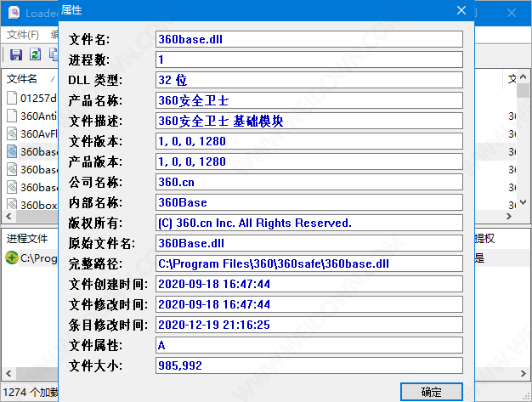Click the LoadedDllsView app icon in the title bar
Viewport: 532px width, 402px height.
pyautogui.click(x=14, y=13)
